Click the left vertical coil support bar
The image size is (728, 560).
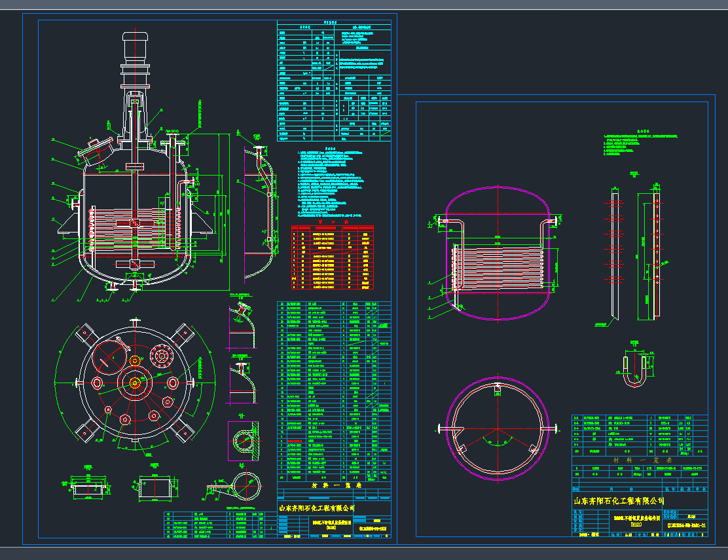click(x=616, y=259)
